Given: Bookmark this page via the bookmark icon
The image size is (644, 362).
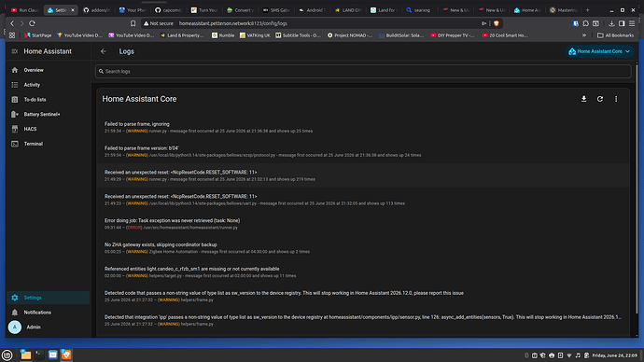Looking at the screenshot, I should click(x=133, y=23).
